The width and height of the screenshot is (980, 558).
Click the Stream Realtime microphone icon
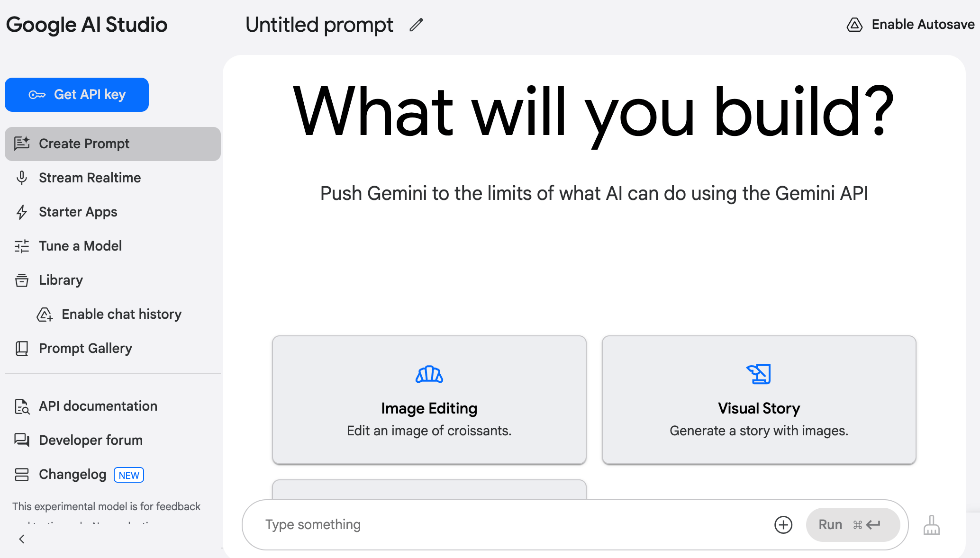click(22, 178)
